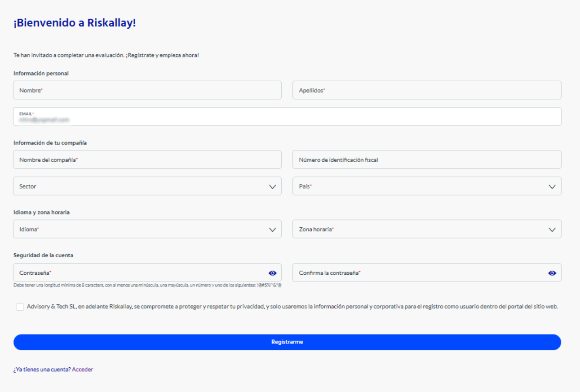
Task: Click the Información personal section label
Action: pos(41,73)
